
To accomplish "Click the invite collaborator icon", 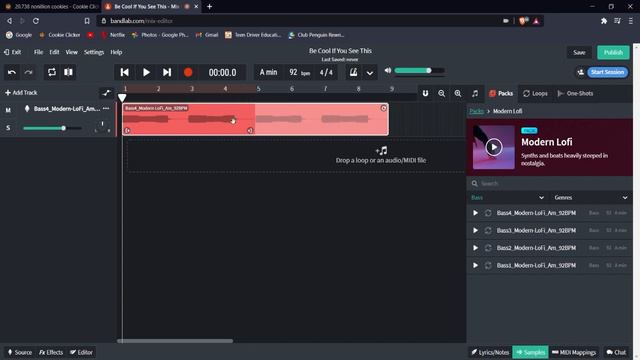I will point(580,72).
